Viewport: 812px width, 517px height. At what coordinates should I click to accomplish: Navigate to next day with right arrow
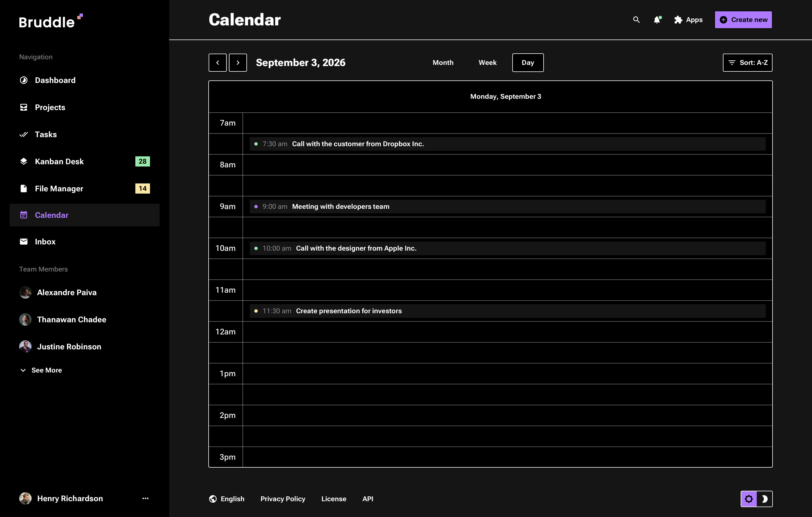coord(238,62)
